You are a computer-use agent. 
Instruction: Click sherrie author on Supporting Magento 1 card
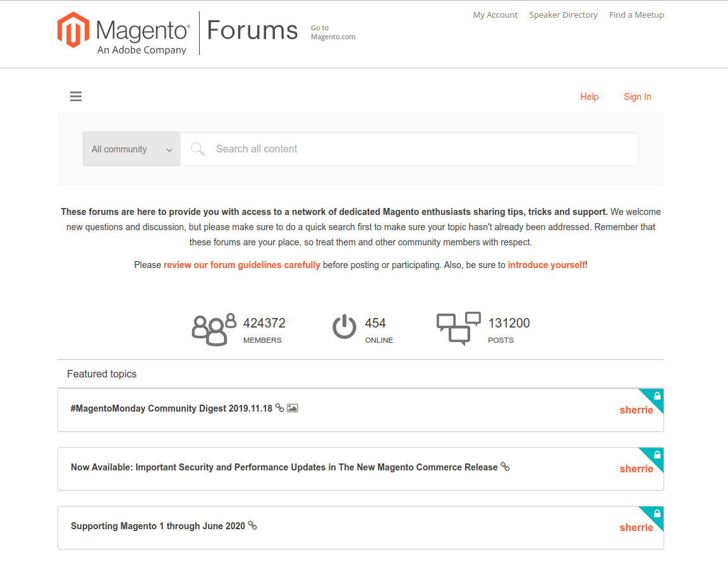click(x=636, y=527)
